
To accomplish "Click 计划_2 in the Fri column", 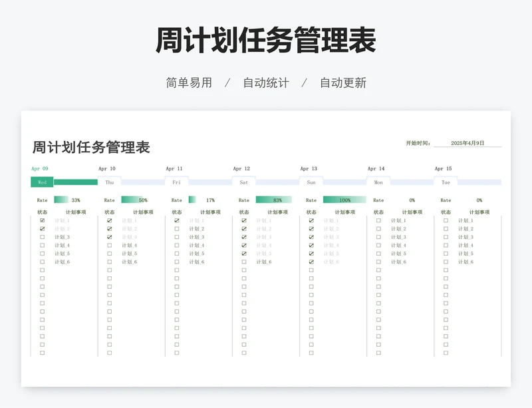I will 197,229.
